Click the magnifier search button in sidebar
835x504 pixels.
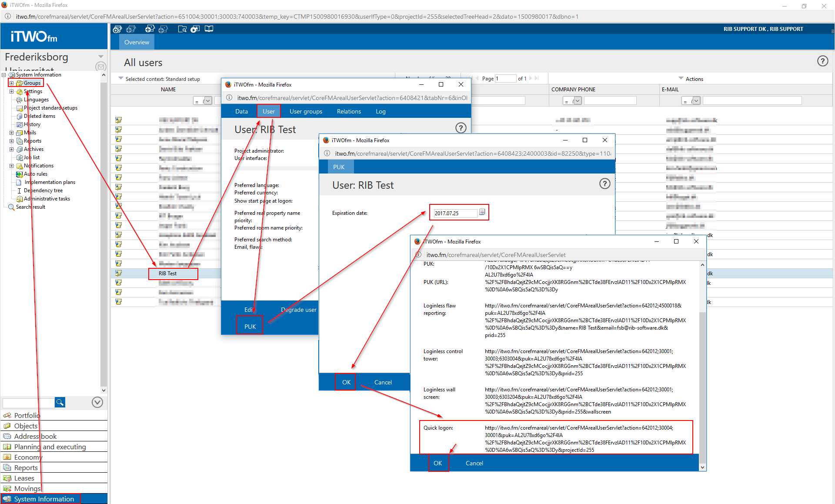point(60,402)
